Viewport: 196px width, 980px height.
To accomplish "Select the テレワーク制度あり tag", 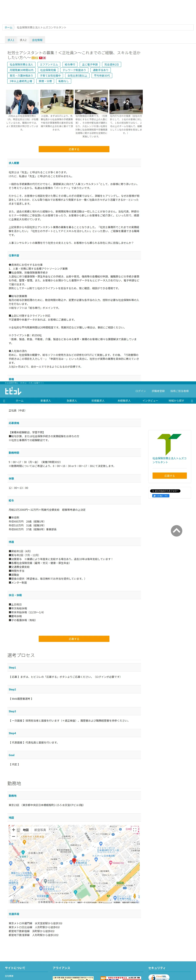I will [x=74, y=70].
